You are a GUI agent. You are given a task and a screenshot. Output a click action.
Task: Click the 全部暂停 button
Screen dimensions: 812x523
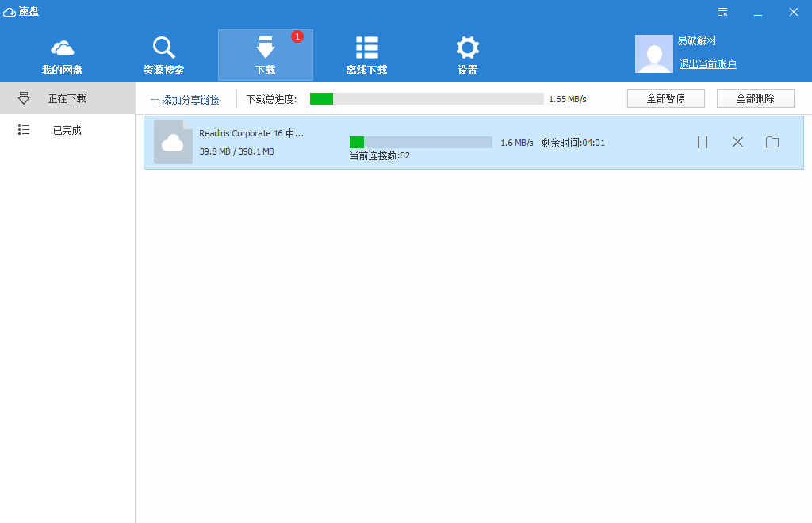coord(665,98)
